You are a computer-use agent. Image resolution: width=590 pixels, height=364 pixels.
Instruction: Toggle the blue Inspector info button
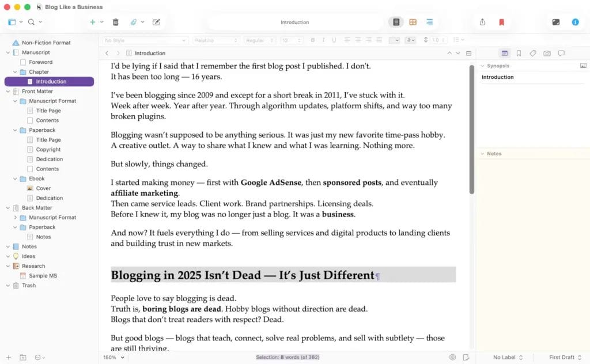click(574, 22)
